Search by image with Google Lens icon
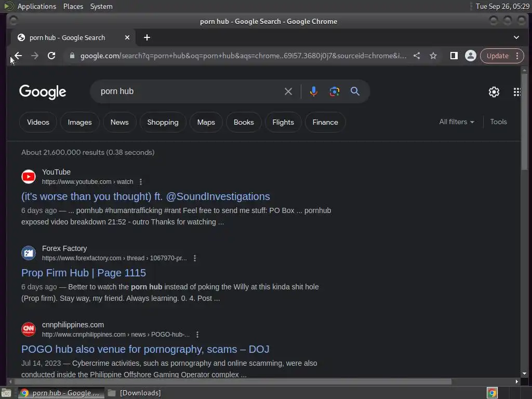Image resolution: width=532 pixels, height=399 pixels. (334, 91)
